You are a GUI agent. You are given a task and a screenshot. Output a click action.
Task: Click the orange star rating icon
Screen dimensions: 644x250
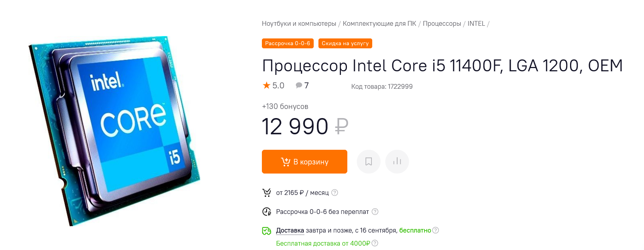tap(267, 85)
